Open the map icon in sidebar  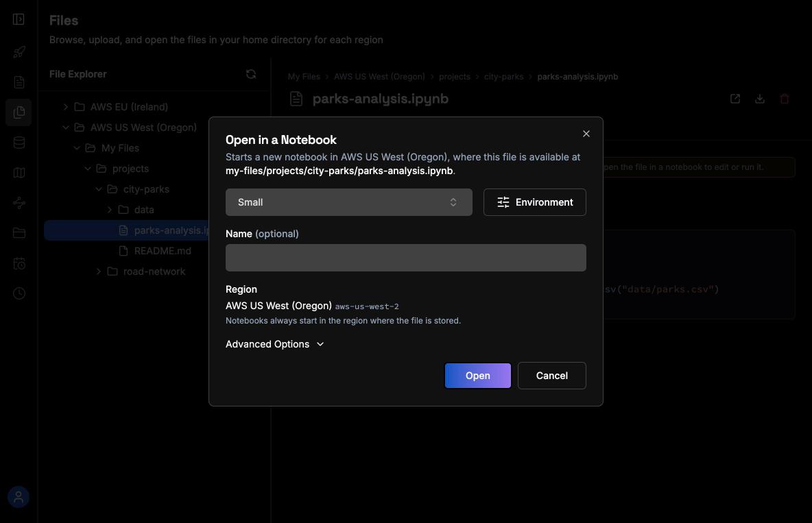[19, 173]
